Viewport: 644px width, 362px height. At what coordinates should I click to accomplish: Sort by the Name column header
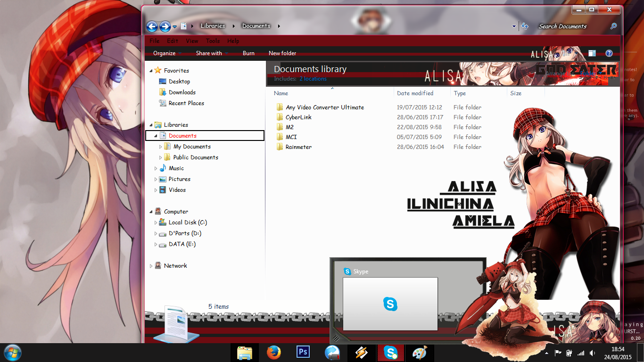(x=281, y=93)
